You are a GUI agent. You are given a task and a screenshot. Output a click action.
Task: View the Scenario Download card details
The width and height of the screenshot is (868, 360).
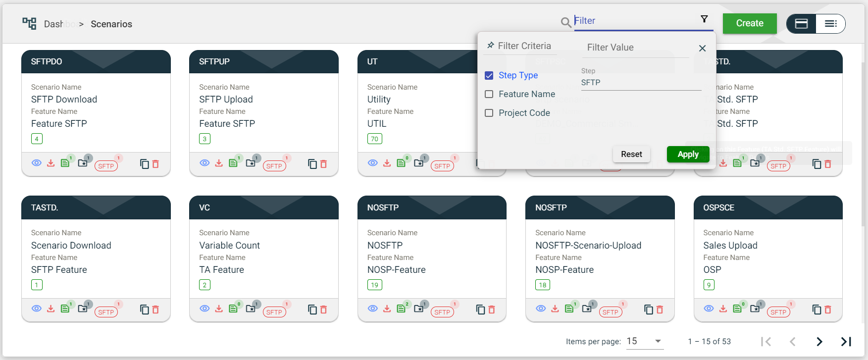[37, 309]
